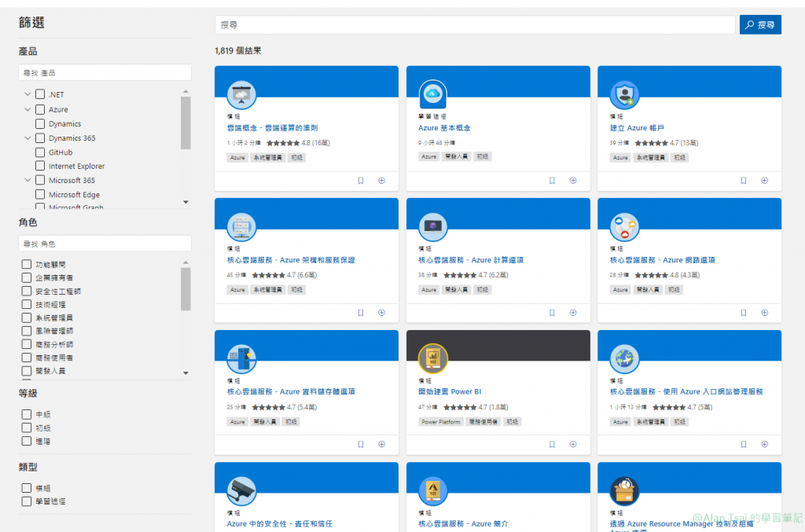The width and height of the screenshot is (805, 532).
Task: Open 核心雲端服務 - Azure 簡介 link
Action: coord(463,524)
